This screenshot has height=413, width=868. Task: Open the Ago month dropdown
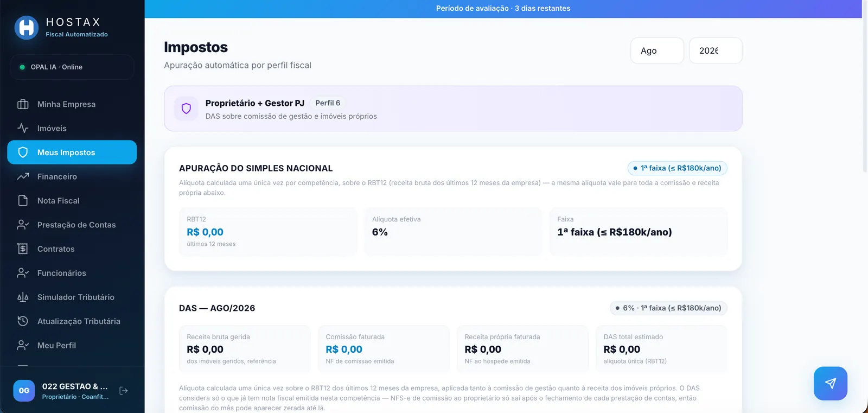[x=657, y=50]
